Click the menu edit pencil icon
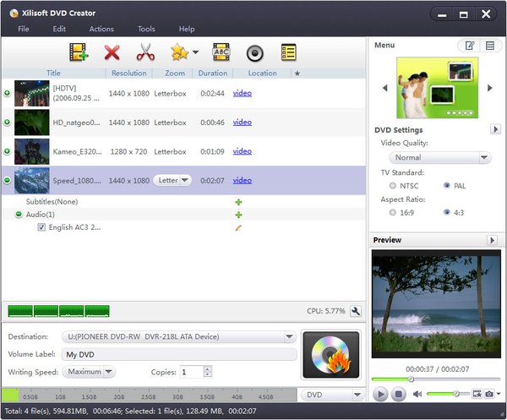 coord(467,46)
